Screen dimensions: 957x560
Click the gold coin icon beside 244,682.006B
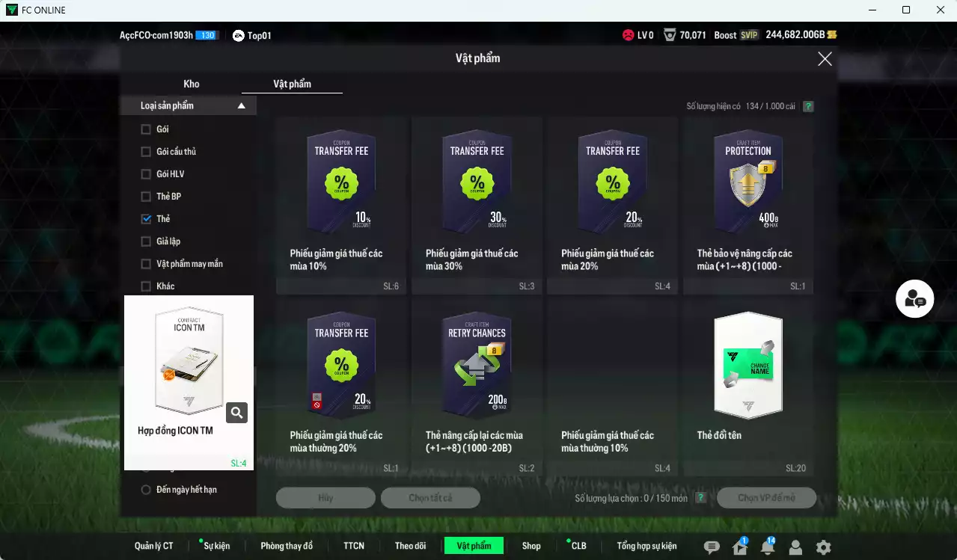click(831, 35)
